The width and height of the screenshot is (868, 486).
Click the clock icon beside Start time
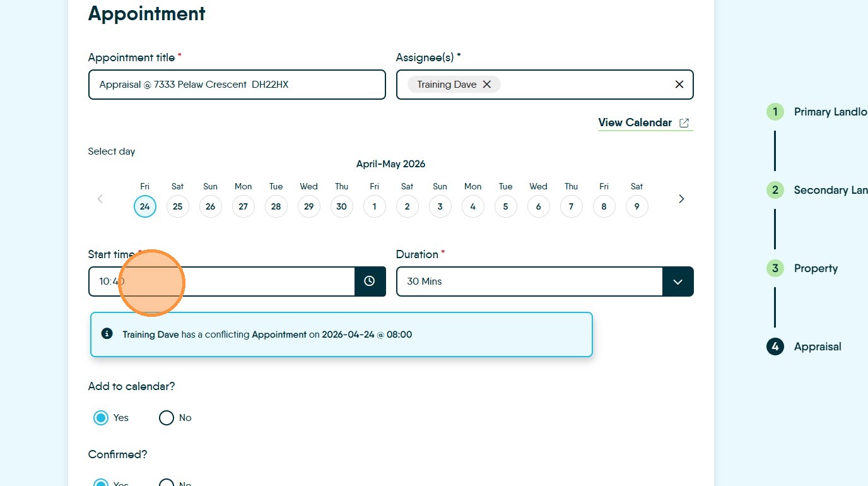[370, 282]
